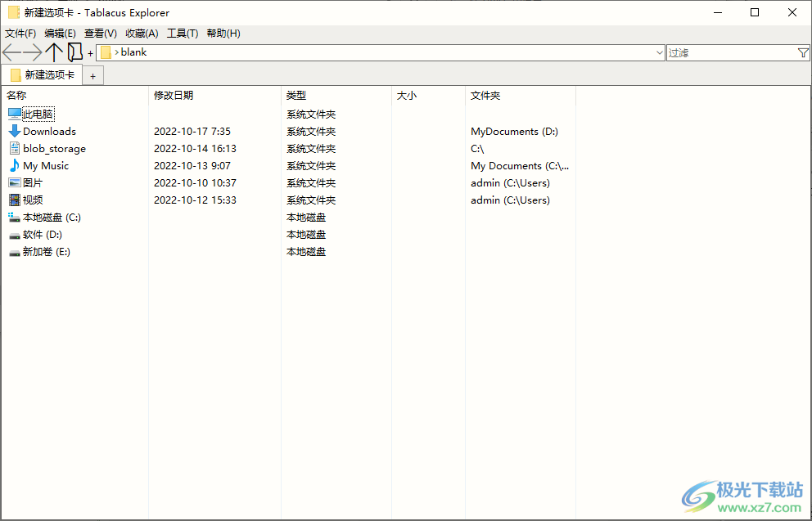Maximize the Tablacus Explorer window
812x521 pixels.
[x=755, y=12]
